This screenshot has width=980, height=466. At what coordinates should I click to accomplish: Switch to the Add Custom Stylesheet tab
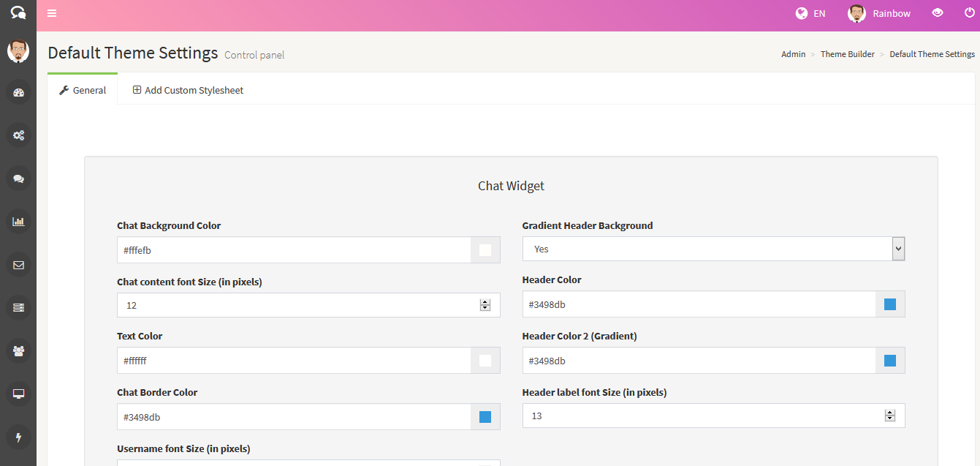pos(188,89)
